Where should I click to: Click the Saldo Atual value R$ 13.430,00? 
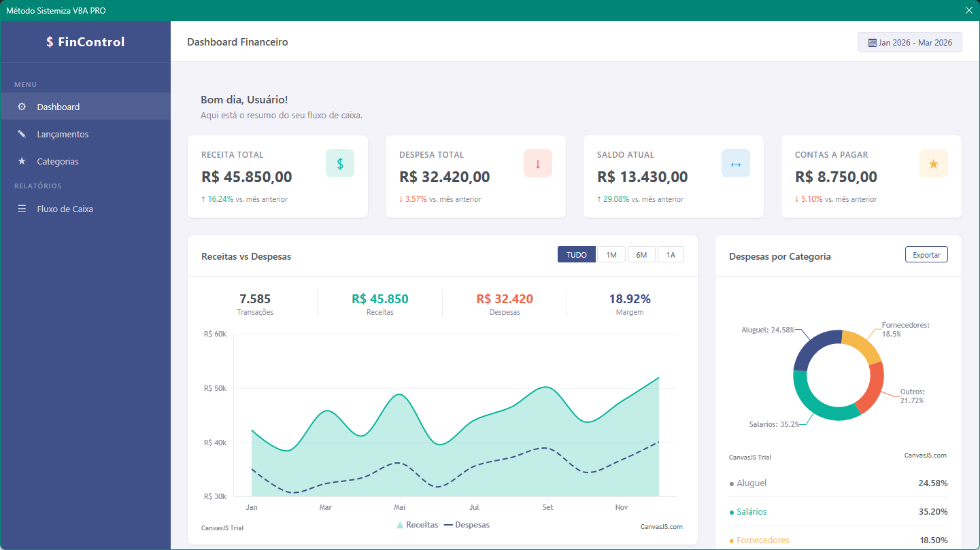coord(643,177)
